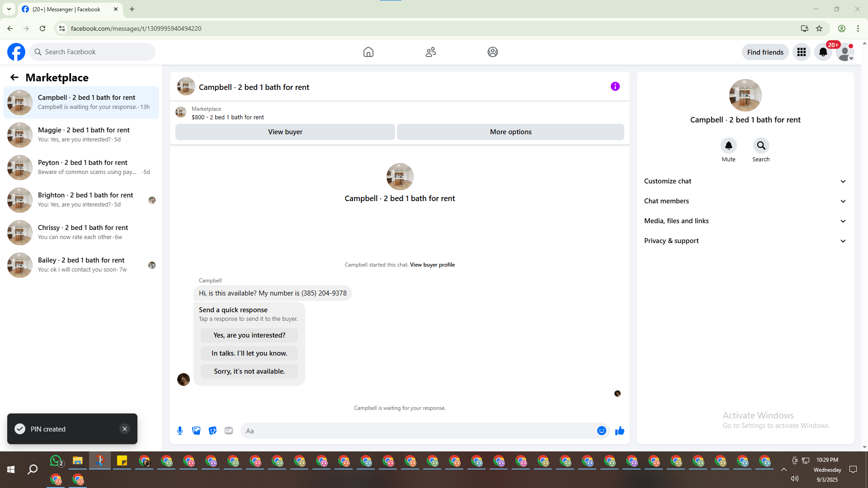The image size is (868, 488).
Task: View site information icon in address bar
Action: 62,28
